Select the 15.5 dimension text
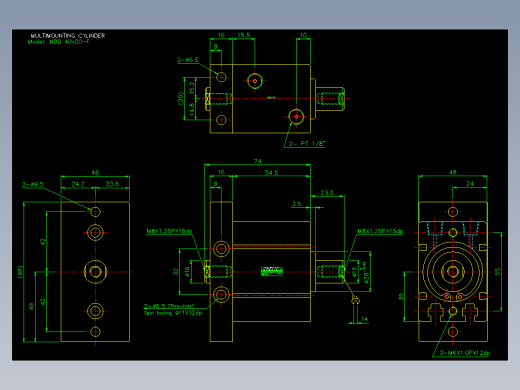The height and width of the screenshot is (390, 520). (x=244, y=35)
